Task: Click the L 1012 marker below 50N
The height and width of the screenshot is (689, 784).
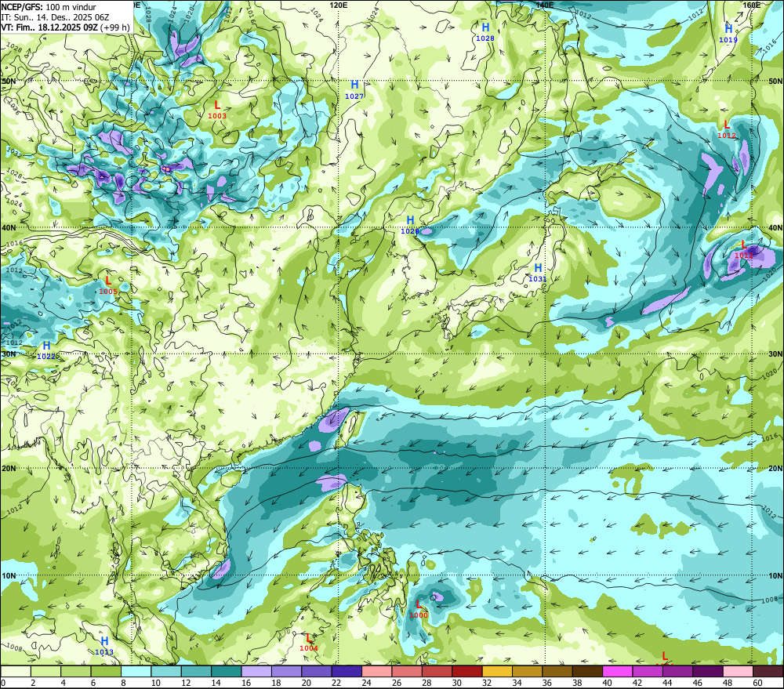Action: 727,125
